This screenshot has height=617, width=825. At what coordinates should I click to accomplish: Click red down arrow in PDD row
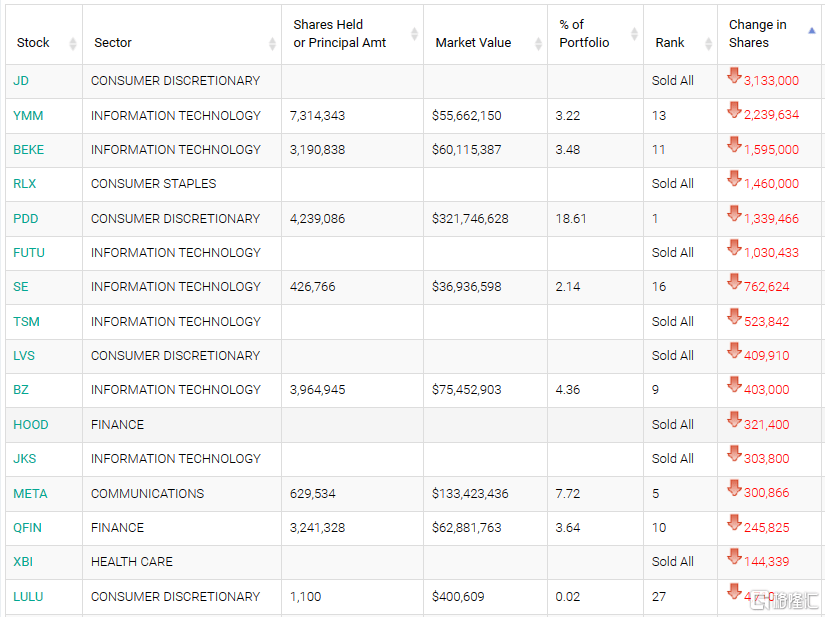pyautogui.click(x=734, y=214)
